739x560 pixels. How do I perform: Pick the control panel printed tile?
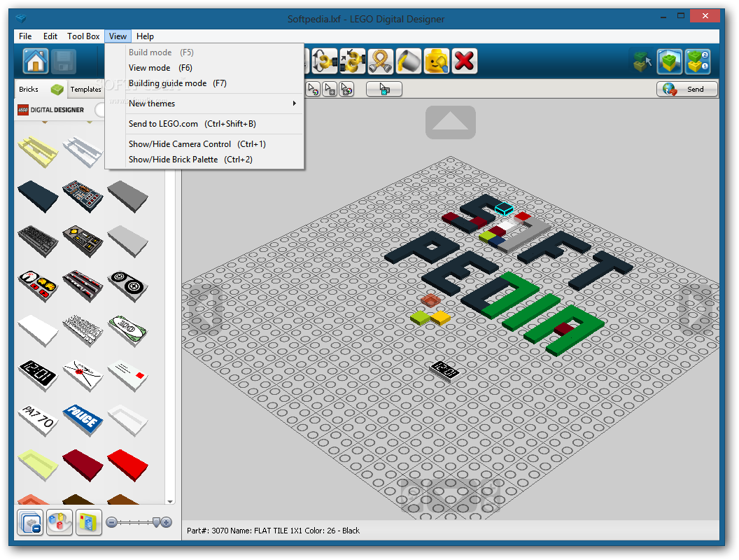(x=83, y=197)
